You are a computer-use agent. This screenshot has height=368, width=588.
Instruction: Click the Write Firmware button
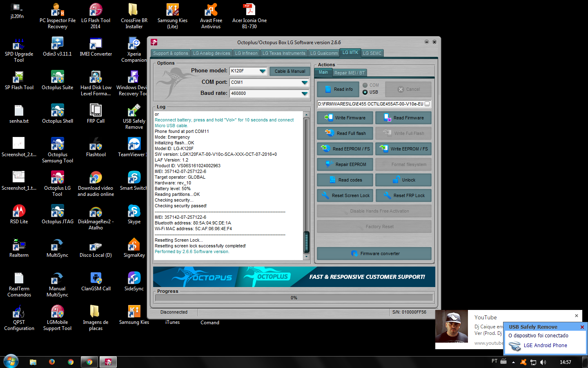point(345,118)
